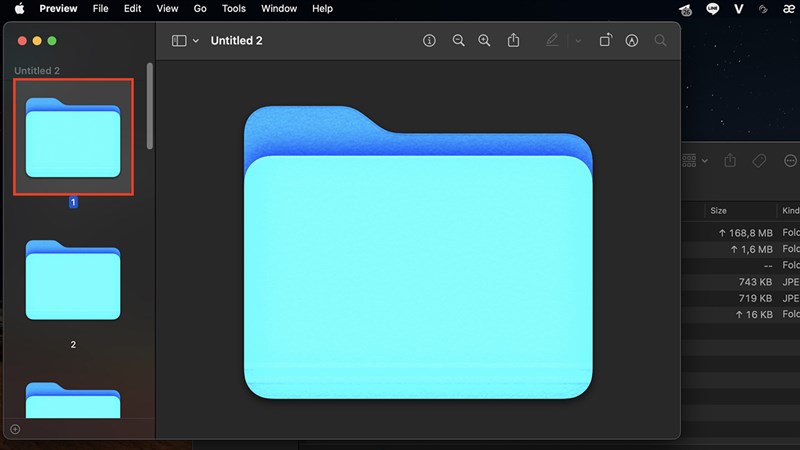Screen dimensions: 800x450
Task: Sort Finder list by Size column
Action: (x=718, y=211)
